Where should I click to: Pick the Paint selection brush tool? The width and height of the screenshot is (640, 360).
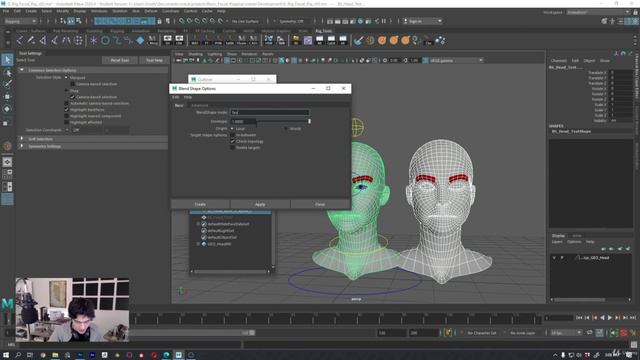7,84
